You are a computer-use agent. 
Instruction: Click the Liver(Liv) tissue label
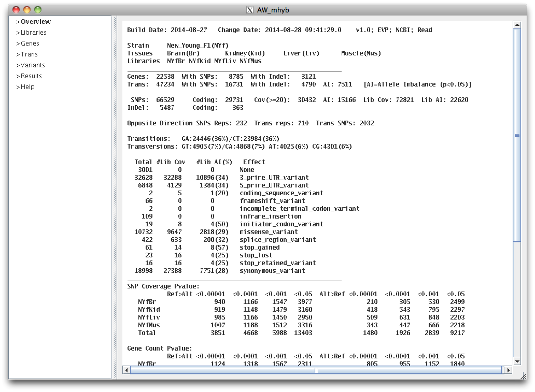click(301, 53)
